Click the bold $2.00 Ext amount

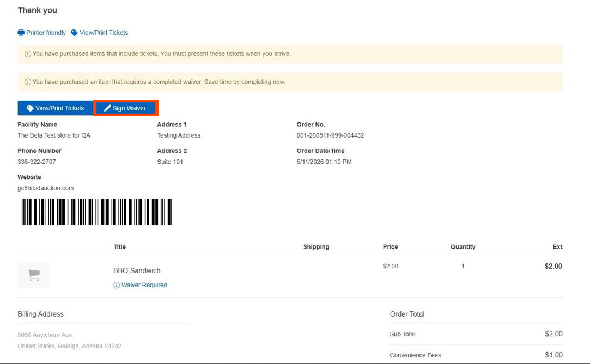pyautogui.click(x=553, y=266)
